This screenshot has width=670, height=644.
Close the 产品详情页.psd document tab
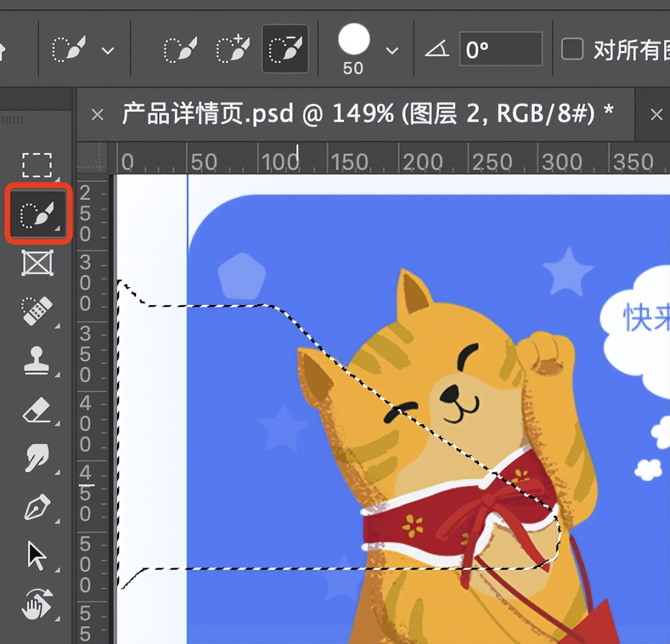(x=97, y=114)
